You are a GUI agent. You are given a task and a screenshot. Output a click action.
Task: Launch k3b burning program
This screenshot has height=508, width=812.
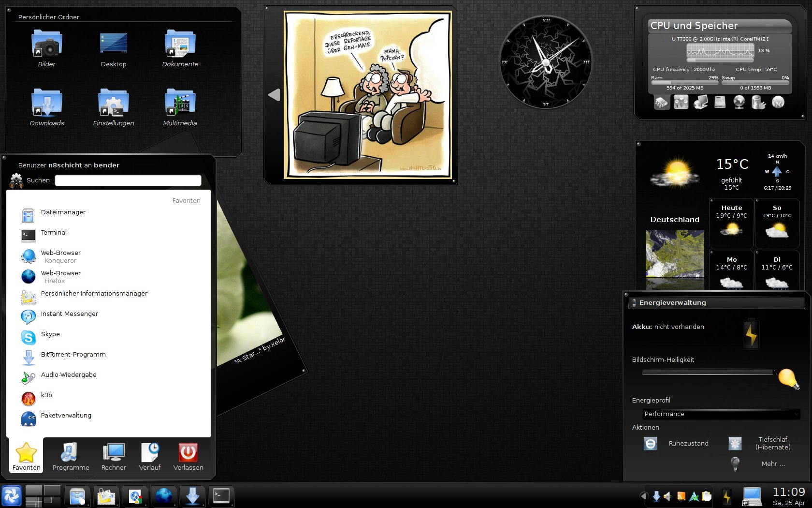tap(109, 398)
